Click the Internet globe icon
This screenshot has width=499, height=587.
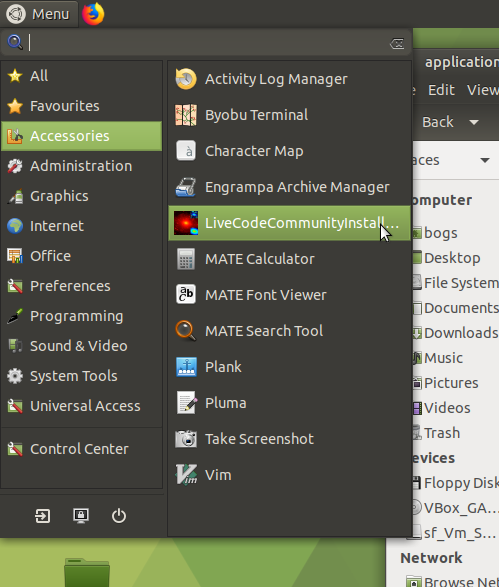(15, 226)
